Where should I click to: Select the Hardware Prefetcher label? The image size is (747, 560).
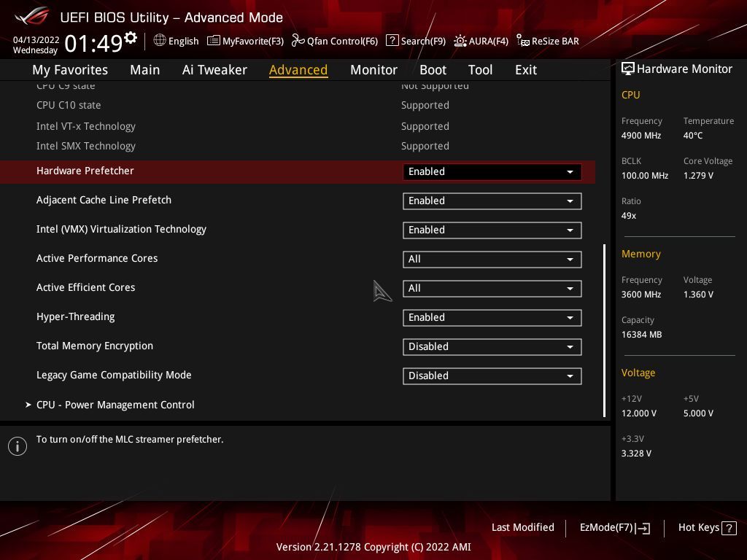[x=85, y=171]
